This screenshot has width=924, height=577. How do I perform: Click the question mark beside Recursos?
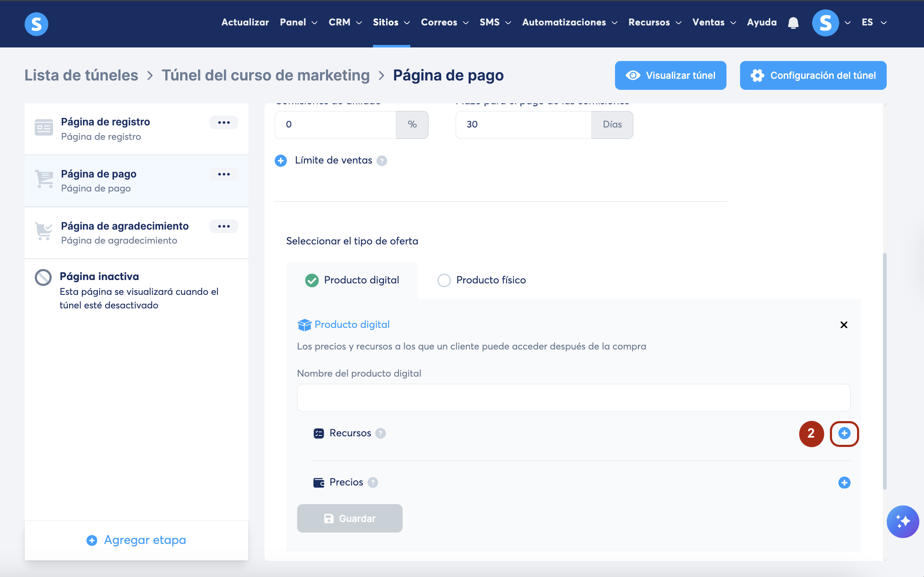pos(380,433)
